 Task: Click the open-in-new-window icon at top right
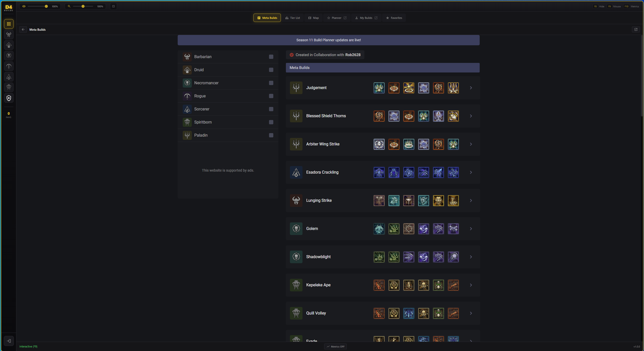click(x=636, y=29)
